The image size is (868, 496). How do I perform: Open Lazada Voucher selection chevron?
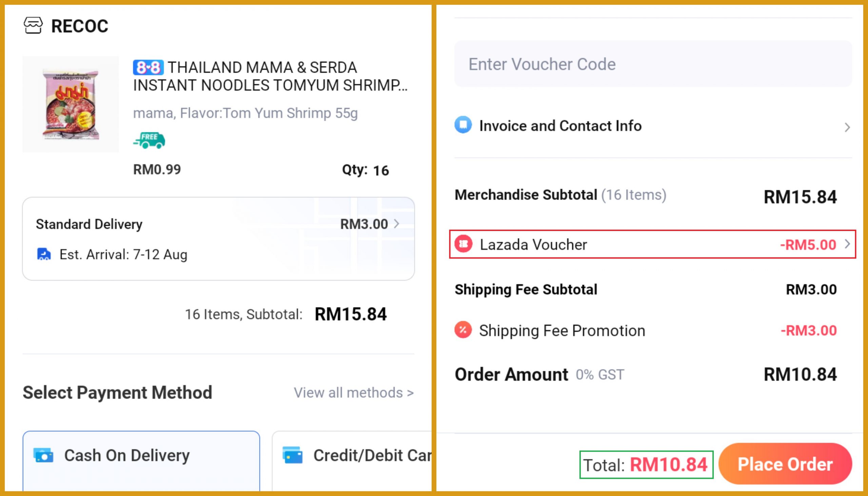pos(847,244)
